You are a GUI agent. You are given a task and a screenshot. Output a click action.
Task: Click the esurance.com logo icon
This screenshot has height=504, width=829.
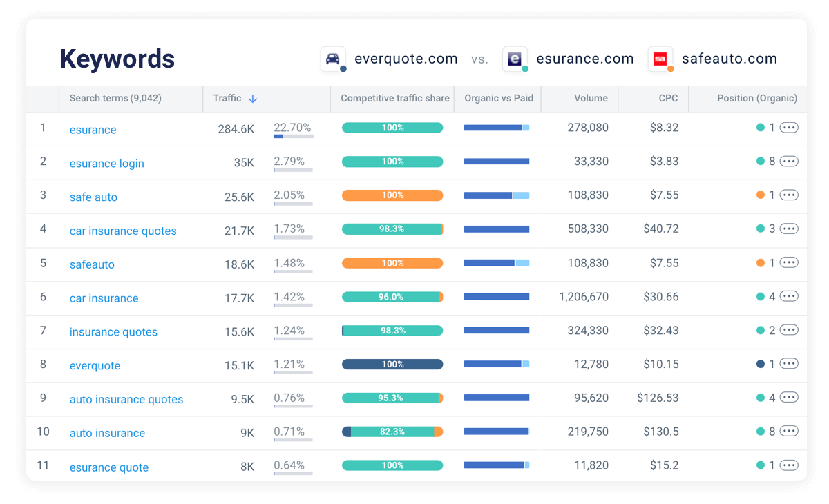(515, 59)
